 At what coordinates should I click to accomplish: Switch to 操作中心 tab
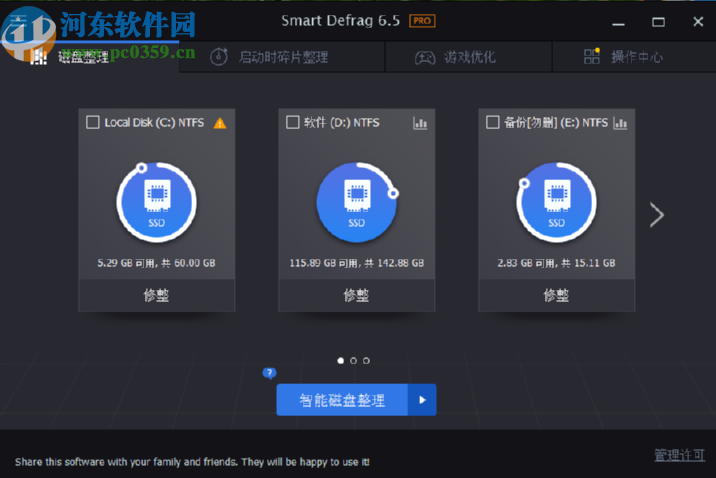[634, 57]
